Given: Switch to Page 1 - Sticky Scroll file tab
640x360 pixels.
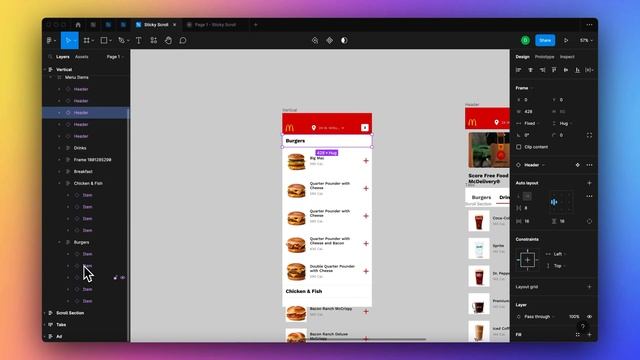Looking at the screenshot, I should click(x=215, y=25).
